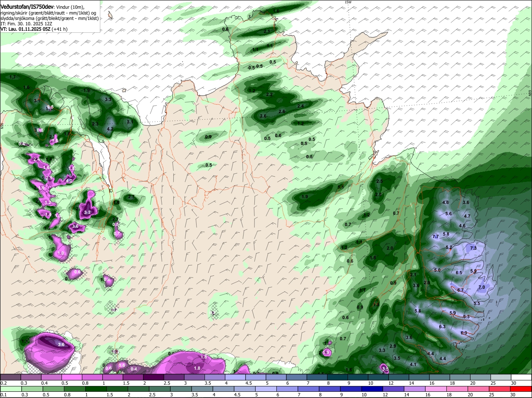Click the 2.5 value above the 2.8 value
Screen dimensions: 532x398
point(379,181)
